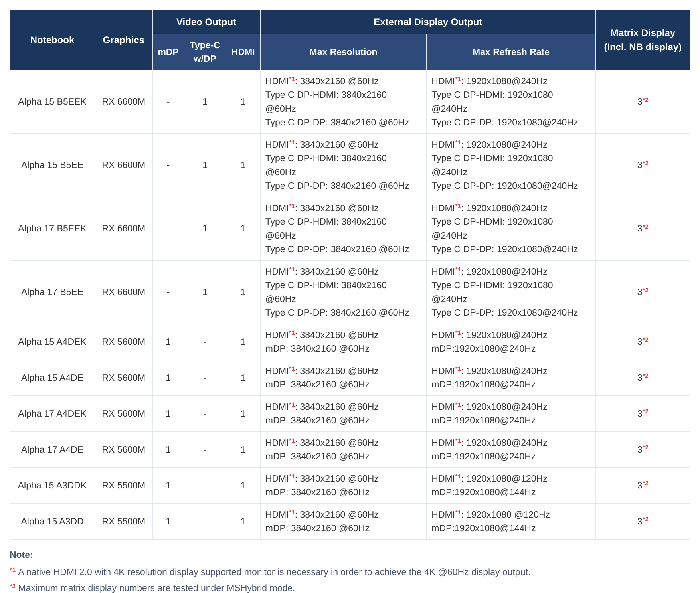Viewport: 700px width, 593px height.
Task: Select the Max Resolution cell for Alpha 15 A3DD
Action: 343,522
